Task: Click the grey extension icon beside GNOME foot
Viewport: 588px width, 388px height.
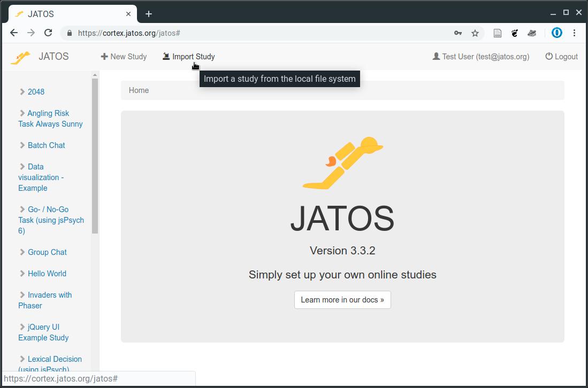Action: pyautogui.click(x=532, y=33)
